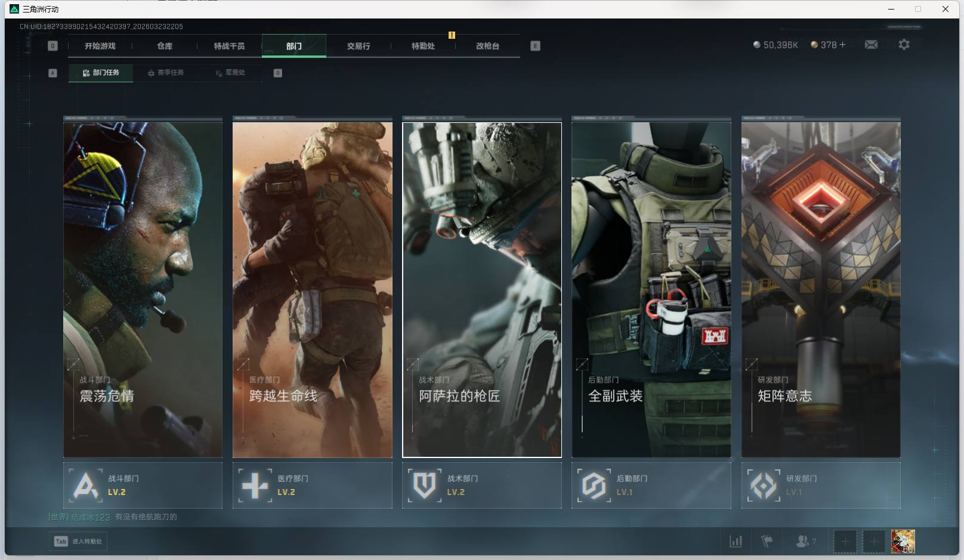964x560 pixels.
Task: Click the flag icon in bottom bar
Action: (x=767, y=542)
